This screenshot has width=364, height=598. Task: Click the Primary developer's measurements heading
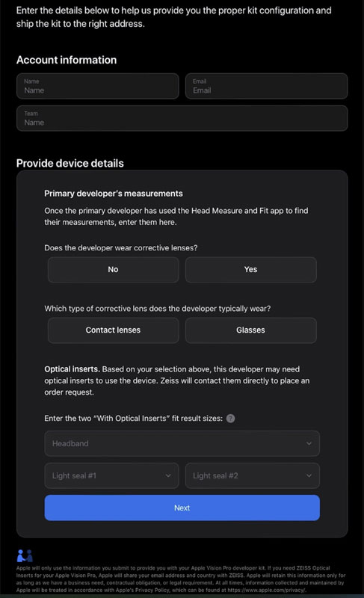(114, 194)
